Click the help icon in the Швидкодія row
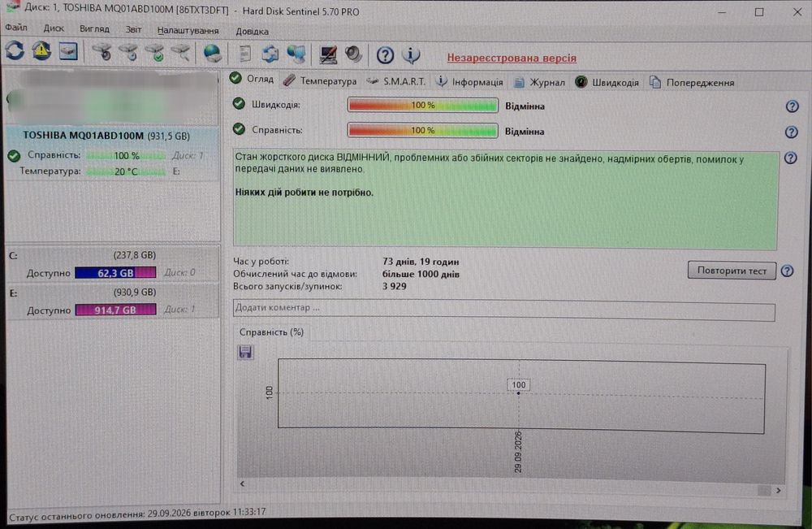This screenshot has height=529, width=812. pyautogui.click(x=792, y=106)
